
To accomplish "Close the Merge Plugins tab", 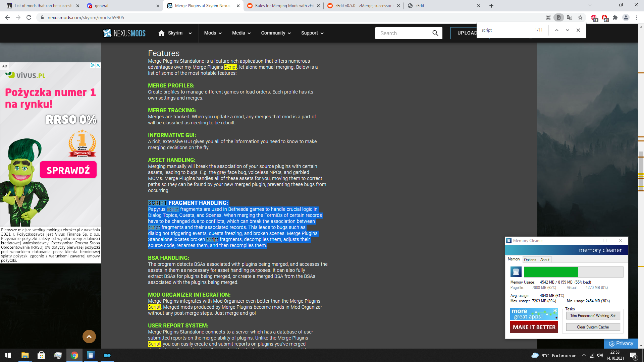I will pyautogui.click(x=238, y=6).
